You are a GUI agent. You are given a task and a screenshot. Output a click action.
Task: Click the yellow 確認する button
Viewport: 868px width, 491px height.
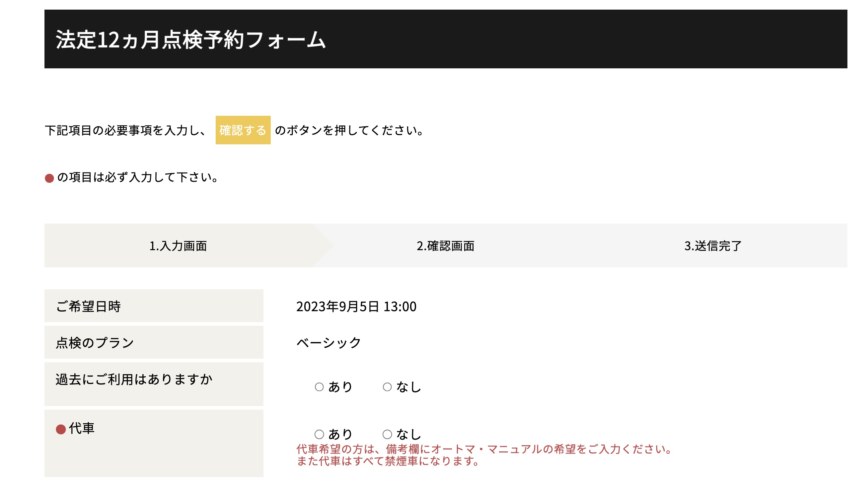pos(243,130)
